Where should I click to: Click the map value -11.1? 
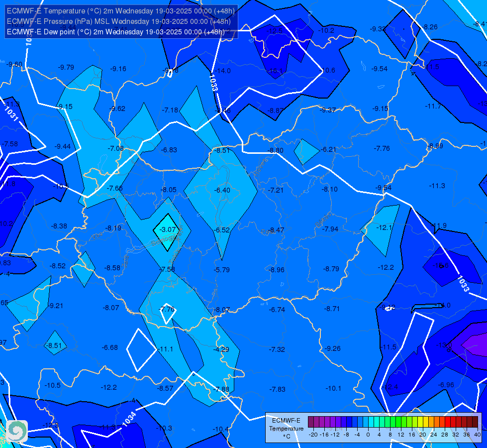pyautogui.click(x=165, y=349)
